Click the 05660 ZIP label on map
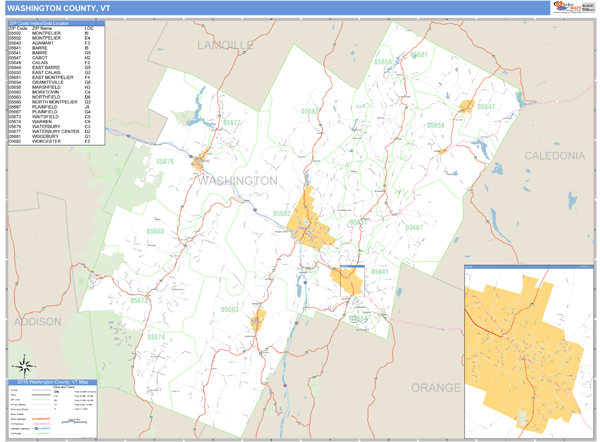Image resolution: width=600 pixels, height=442 pixels. [x=155, y=232]
